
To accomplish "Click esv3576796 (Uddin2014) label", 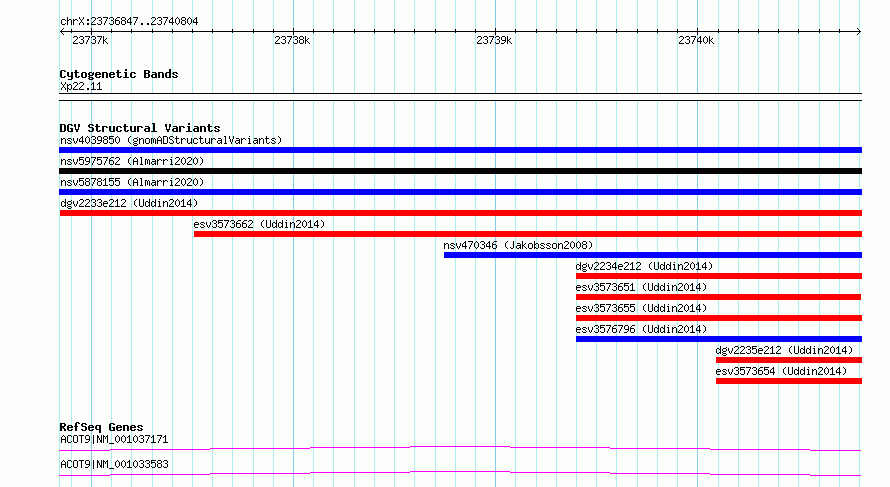I will click(641, 329).
